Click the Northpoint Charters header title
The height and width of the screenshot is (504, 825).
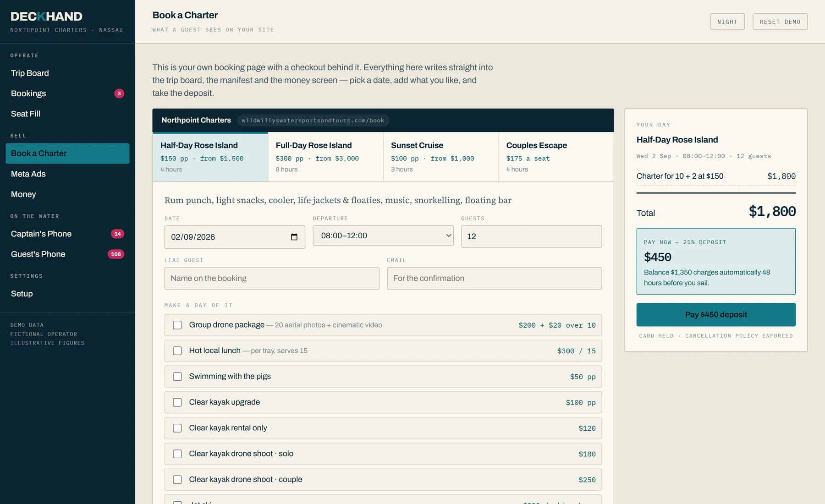196,120
